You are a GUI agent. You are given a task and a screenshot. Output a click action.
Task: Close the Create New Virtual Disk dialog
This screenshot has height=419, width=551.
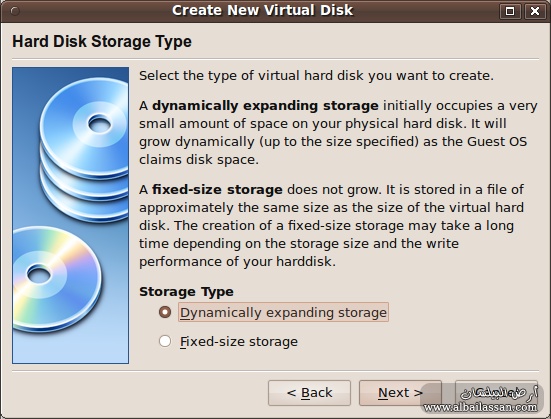coord(535,11)
